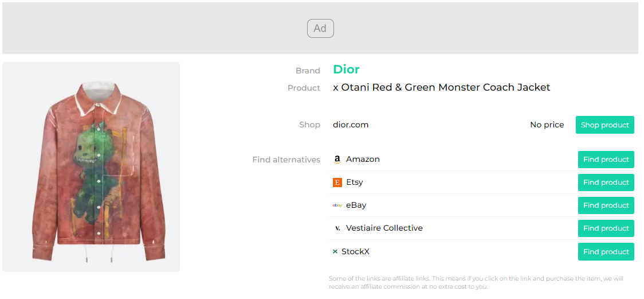Click the StockX logo icon

335,251
